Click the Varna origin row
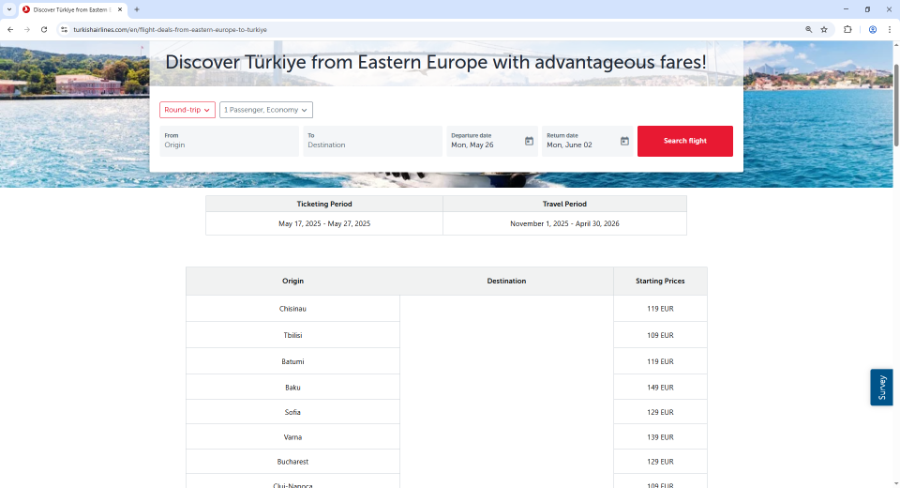 tap(293, 436)
